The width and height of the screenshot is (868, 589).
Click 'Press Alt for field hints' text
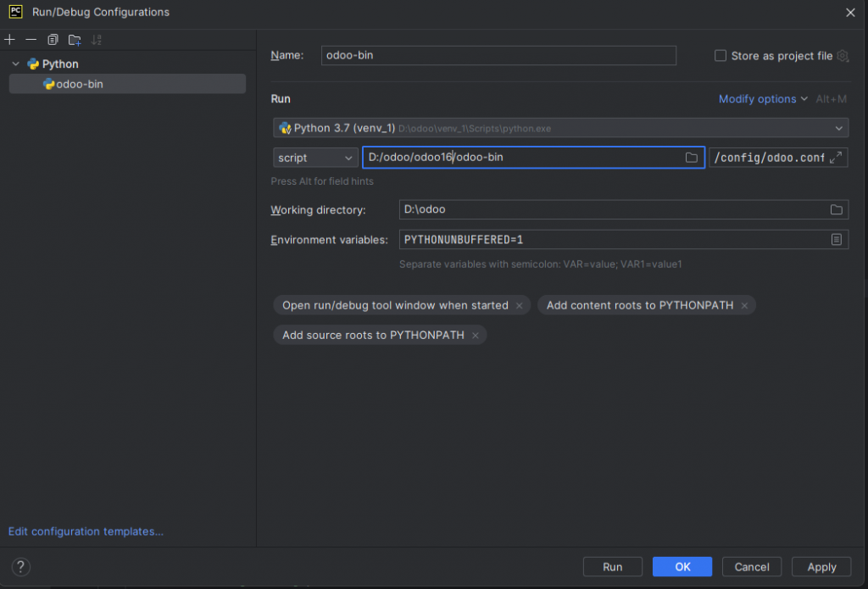tap(322, 181)
